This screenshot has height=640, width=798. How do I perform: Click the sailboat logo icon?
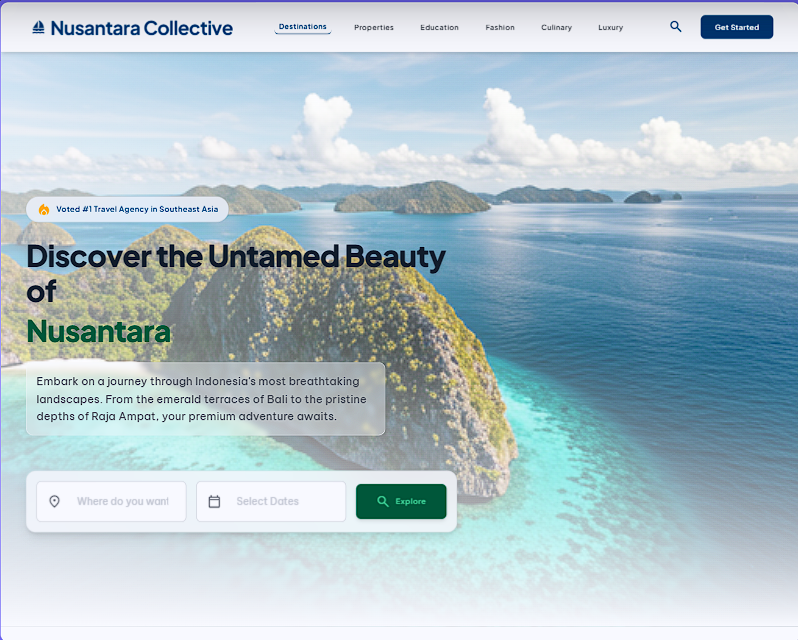(38, 27)
